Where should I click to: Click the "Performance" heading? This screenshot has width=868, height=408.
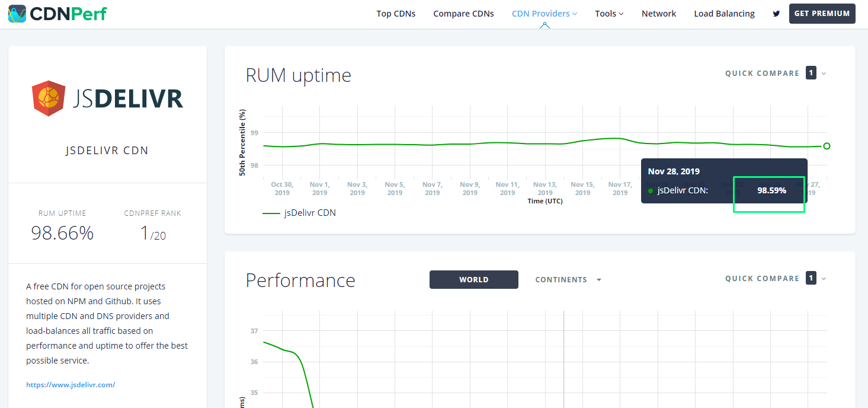click(300, 280)
